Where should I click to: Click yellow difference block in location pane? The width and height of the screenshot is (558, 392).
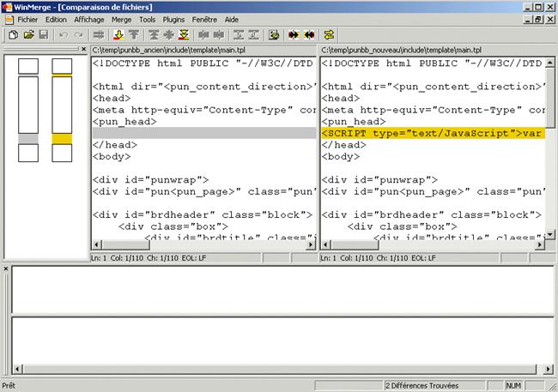pos(61,138)
